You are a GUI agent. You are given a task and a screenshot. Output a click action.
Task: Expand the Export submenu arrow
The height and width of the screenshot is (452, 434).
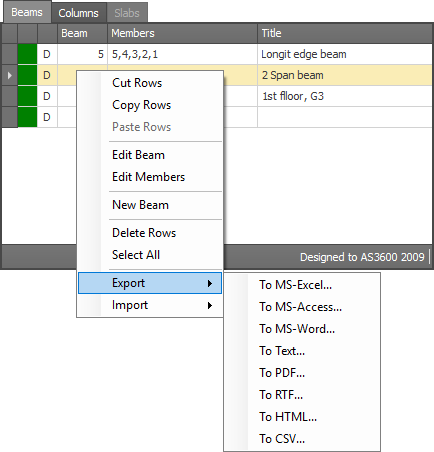click(210, 283)
